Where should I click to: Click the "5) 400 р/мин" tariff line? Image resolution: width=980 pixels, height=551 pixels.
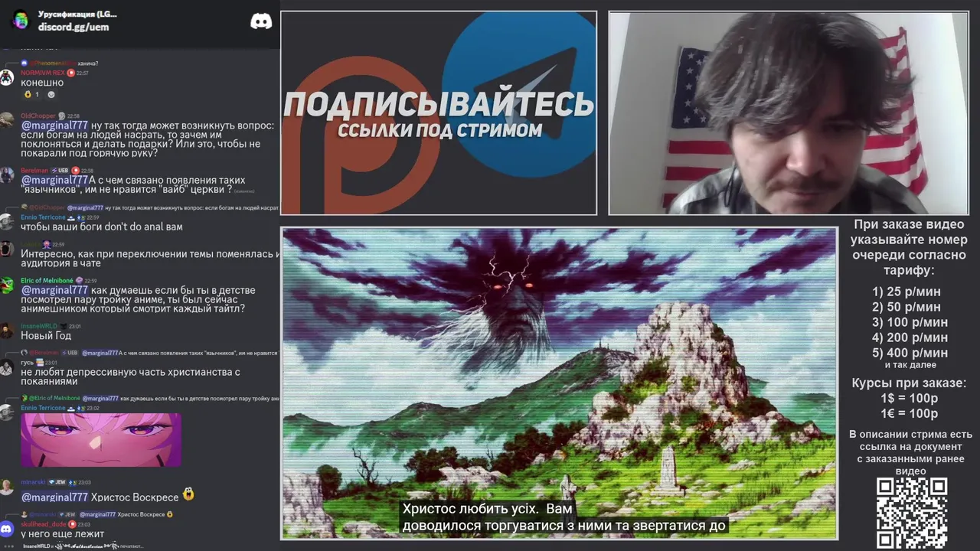click(x=910, y=353)
